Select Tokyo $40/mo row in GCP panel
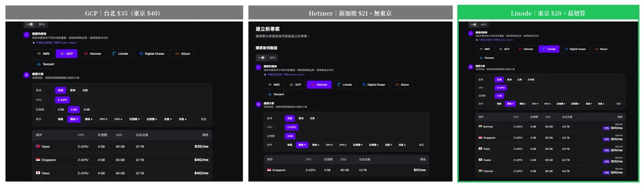This screenshot has height=187, width=644. click(122, 173)
